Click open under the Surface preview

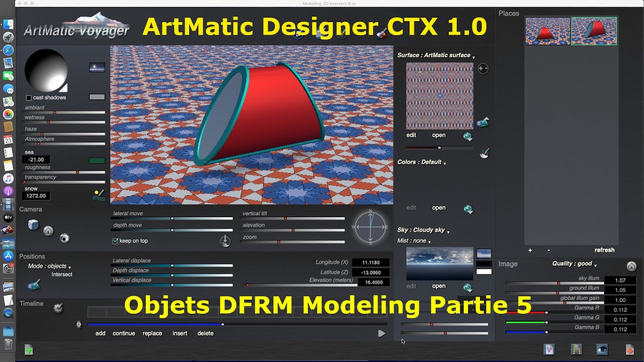pyautogui.click(x=439, y=135)
